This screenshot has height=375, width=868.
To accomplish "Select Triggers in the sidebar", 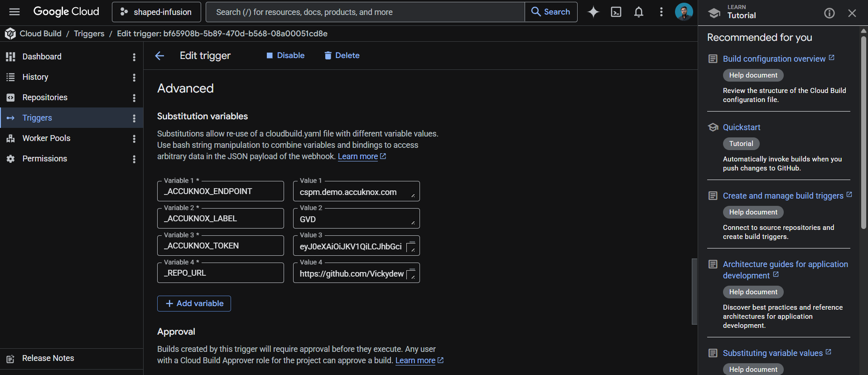I will tap(72, 118).
